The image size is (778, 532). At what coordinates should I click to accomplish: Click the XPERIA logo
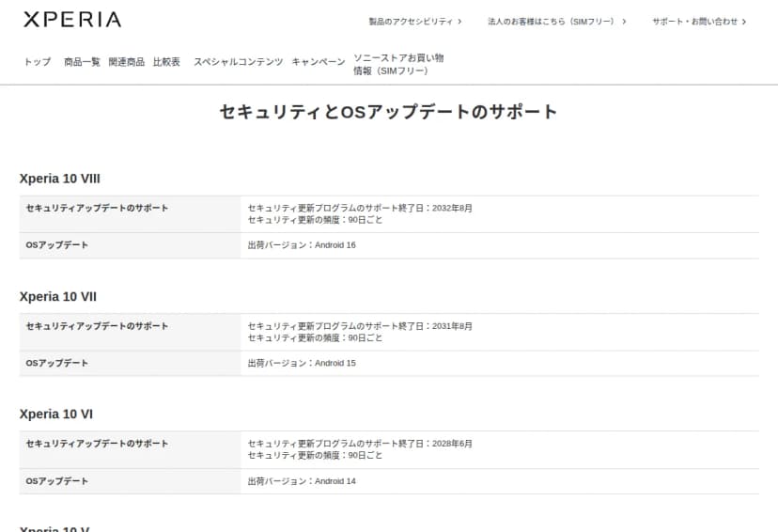pos(72,20)
